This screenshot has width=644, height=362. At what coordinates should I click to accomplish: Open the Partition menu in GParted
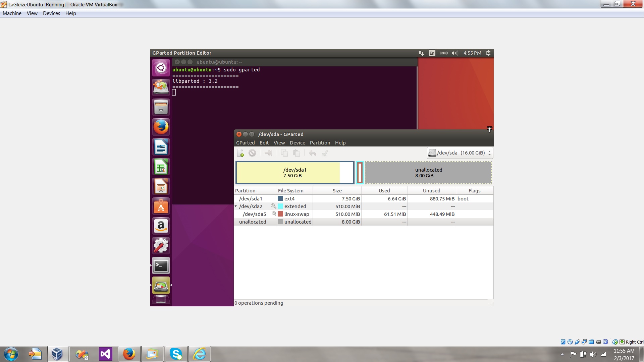(320, 142)
